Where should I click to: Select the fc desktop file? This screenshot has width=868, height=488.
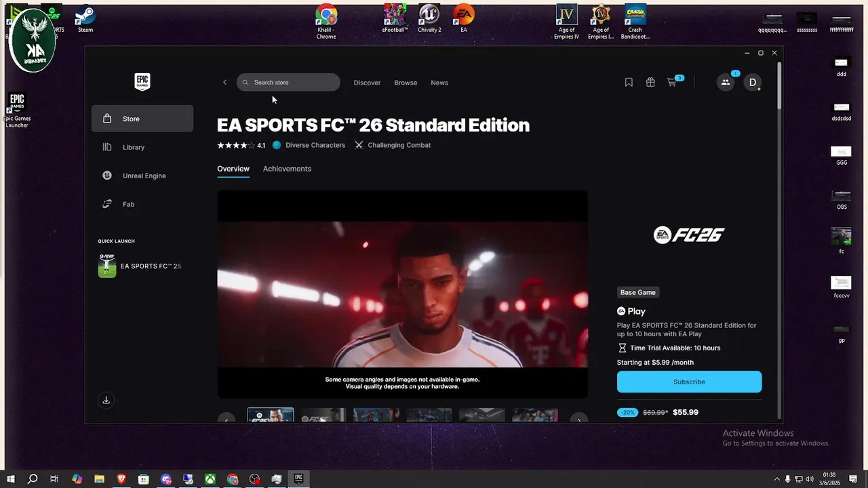click(842, 241)
